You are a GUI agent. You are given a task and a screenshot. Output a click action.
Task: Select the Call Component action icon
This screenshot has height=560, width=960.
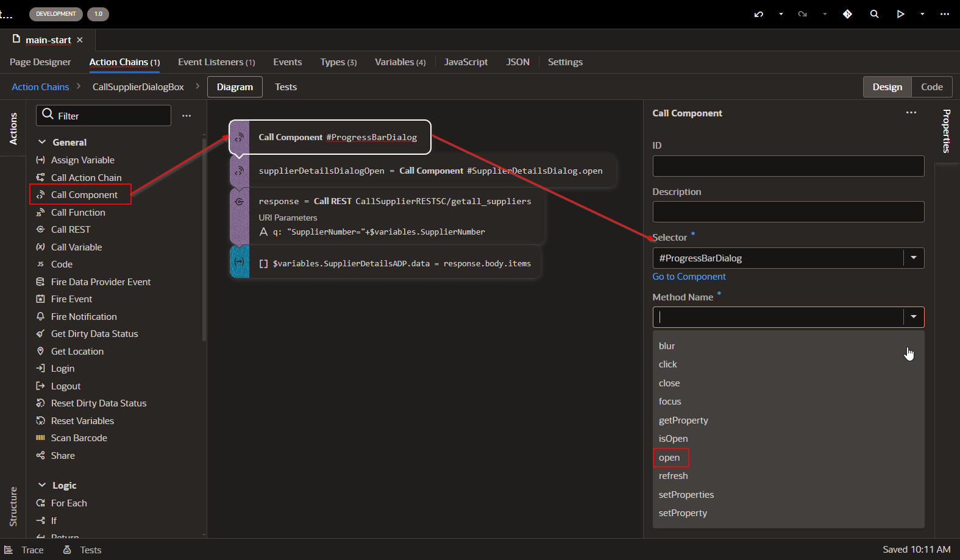(x=40, y=194)
